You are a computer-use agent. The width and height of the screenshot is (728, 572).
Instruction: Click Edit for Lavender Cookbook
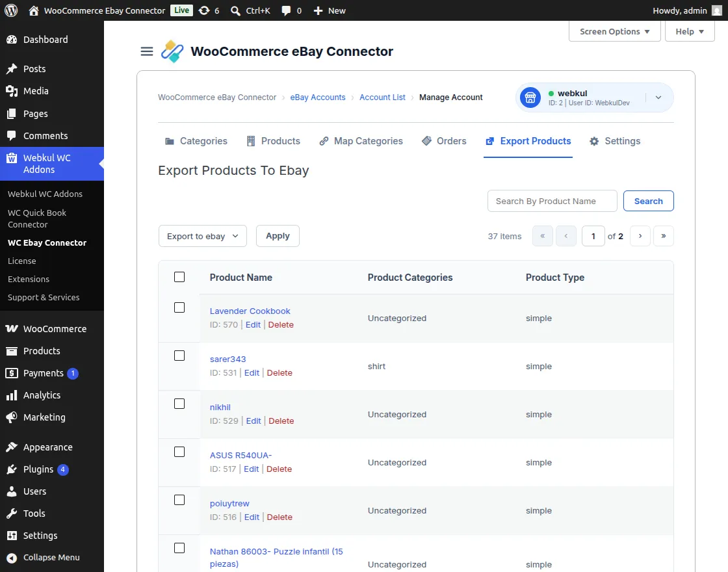tap(253, 325)
